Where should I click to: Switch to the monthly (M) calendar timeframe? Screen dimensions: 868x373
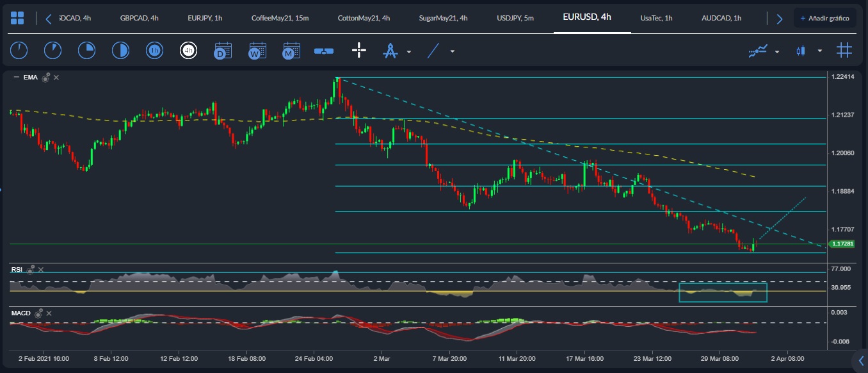point(291,51)
